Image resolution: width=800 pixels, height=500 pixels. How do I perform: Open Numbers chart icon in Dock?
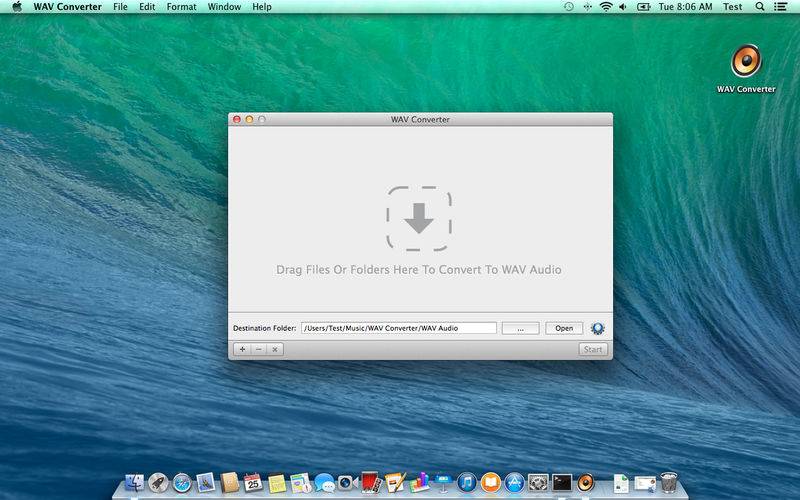coord(419,482)
